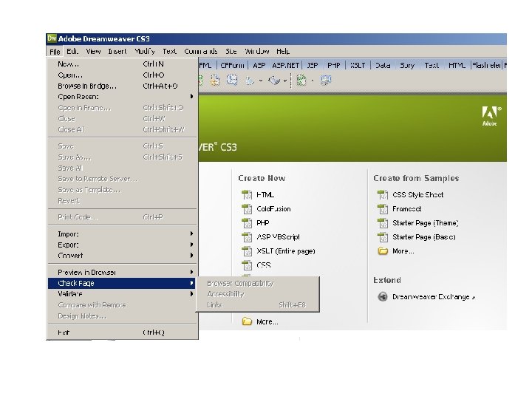Click the comment icon in Insert bar
The image size is (532, 399).
tap(232, 81)
